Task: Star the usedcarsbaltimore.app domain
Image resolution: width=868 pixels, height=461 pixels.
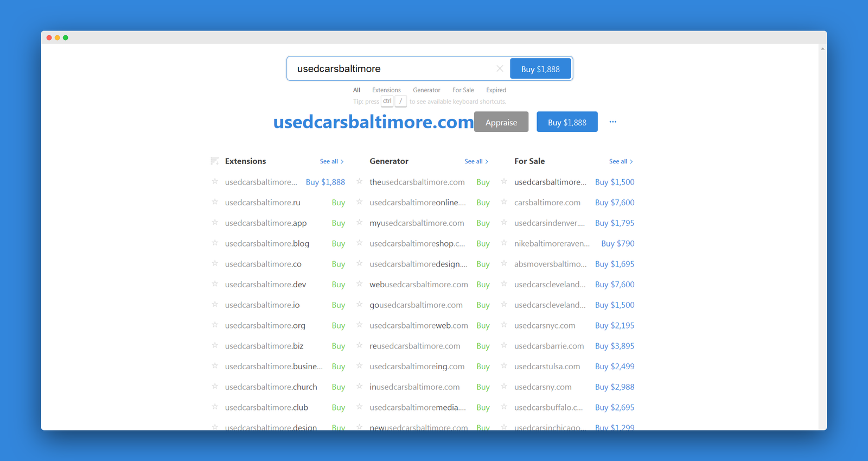Action: coord(215,223)
